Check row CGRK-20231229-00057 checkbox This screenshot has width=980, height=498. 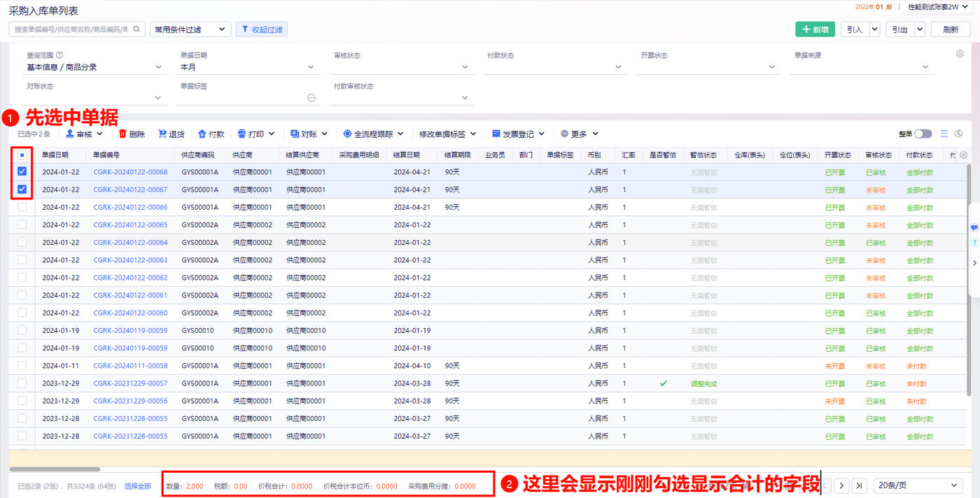click(x=22, y=383)
